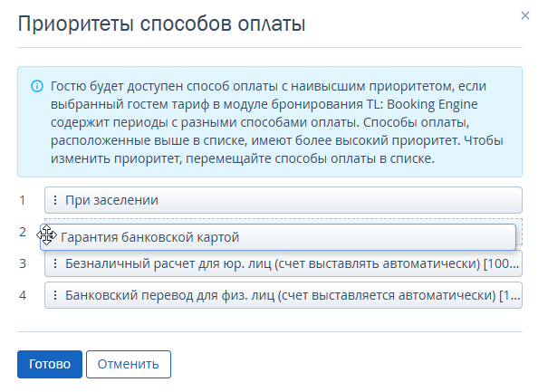Select Банковский перевод для физ. лиц row

(x=283, y=295)
